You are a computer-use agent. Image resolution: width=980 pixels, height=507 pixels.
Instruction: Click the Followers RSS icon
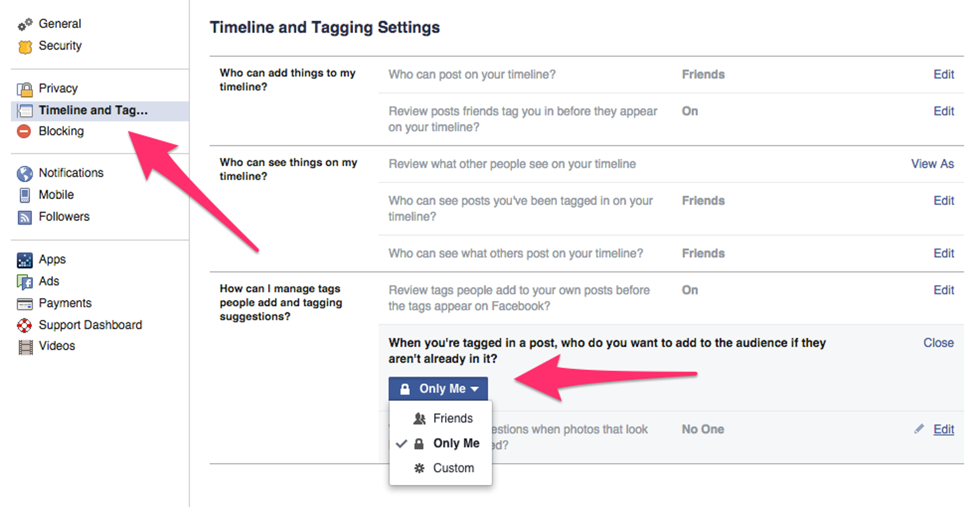coord(25,217)
